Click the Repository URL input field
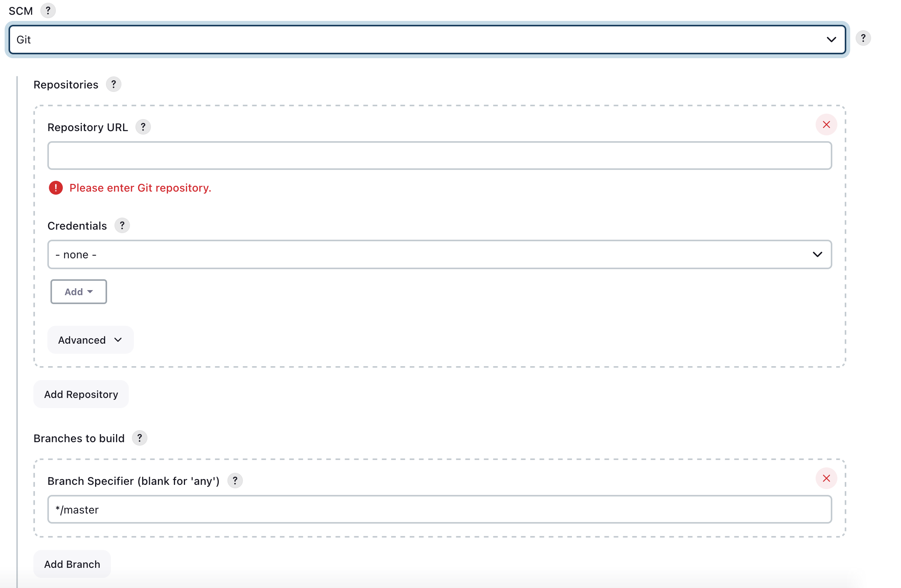 [440, 156]
